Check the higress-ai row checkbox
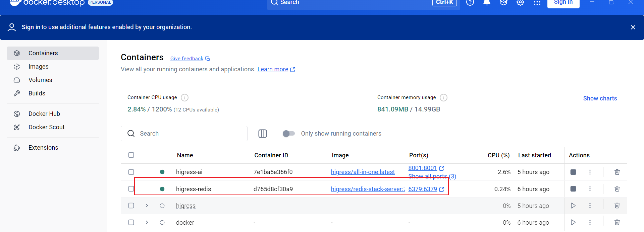The height and width of the screenshot is (232, 644). (x=131, y=172)
